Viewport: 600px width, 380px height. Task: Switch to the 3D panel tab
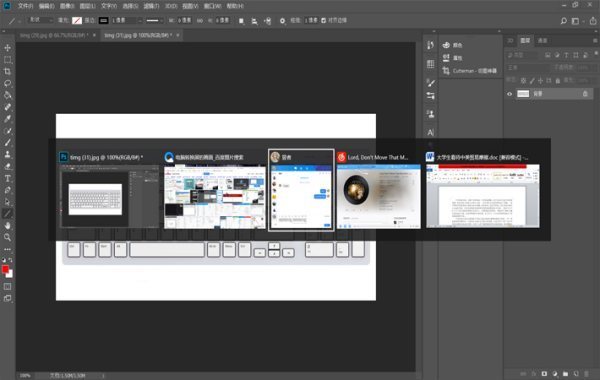tap(510, 41)
